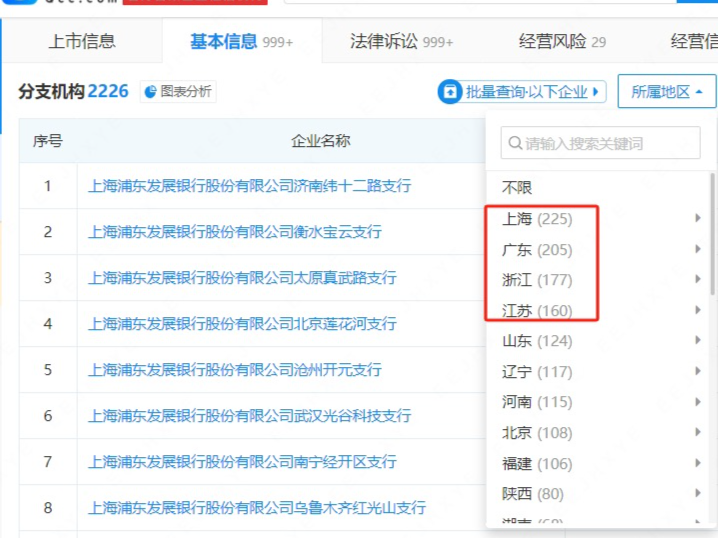718x538 pixels.
Task: Select 广东 (205) region option
Action: click(537, 250)
